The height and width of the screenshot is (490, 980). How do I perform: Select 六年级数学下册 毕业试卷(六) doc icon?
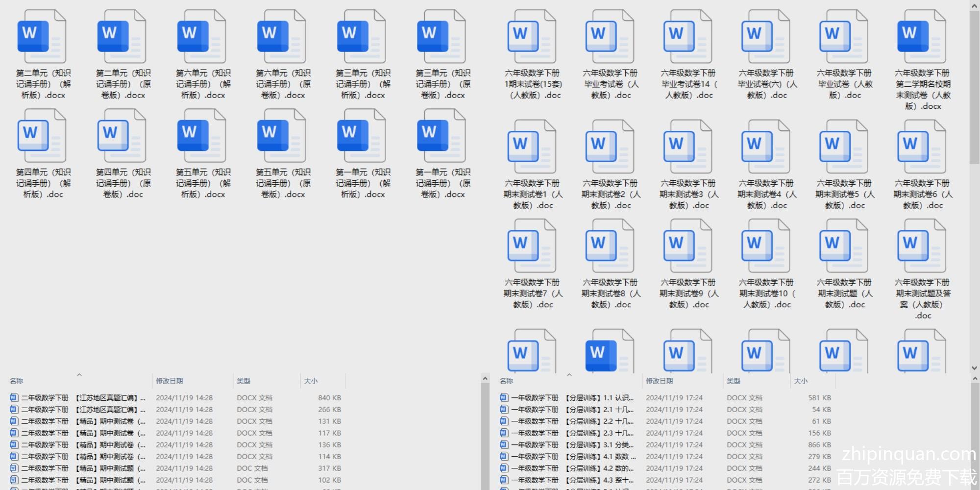point(765,37)
